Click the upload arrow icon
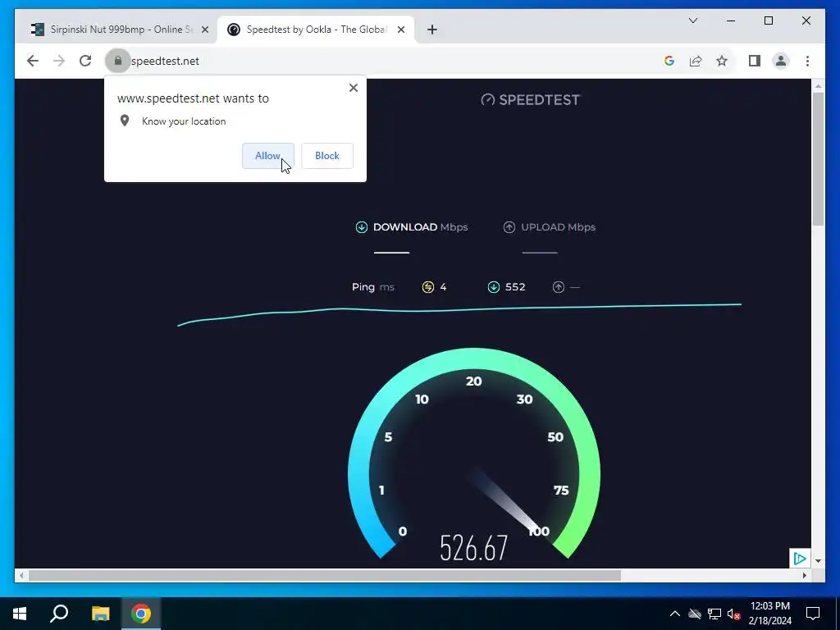The width and height of the screenshot is (840, 630). [x=509, y=227]
